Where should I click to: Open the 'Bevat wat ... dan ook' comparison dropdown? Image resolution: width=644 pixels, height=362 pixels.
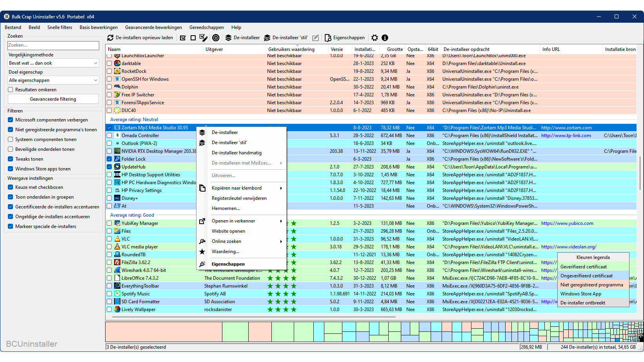coord(53,63)
